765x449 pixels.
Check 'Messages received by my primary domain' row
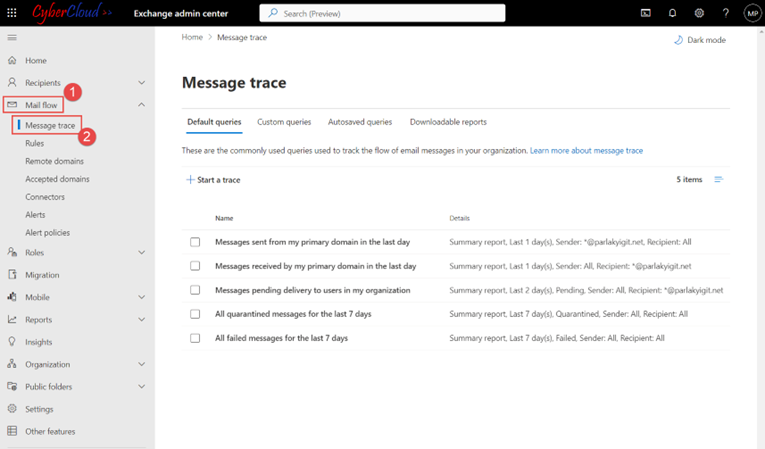[195, 265]
